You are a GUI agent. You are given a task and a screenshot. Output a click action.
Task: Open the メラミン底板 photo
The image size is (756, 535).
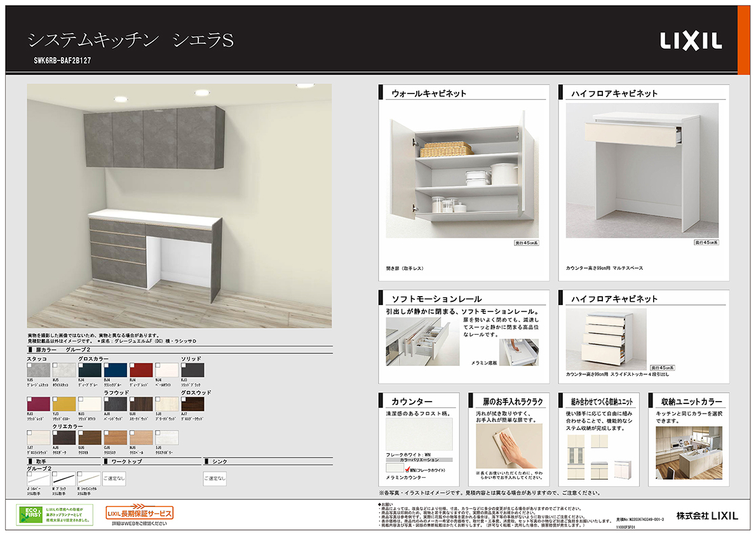[x=519, y=352]
